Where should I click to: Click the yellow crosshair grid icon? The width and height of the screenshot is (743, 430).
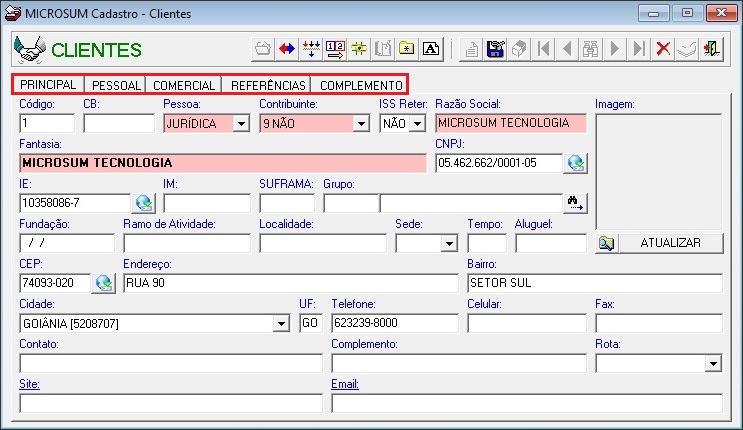click(x=359, y=49)
